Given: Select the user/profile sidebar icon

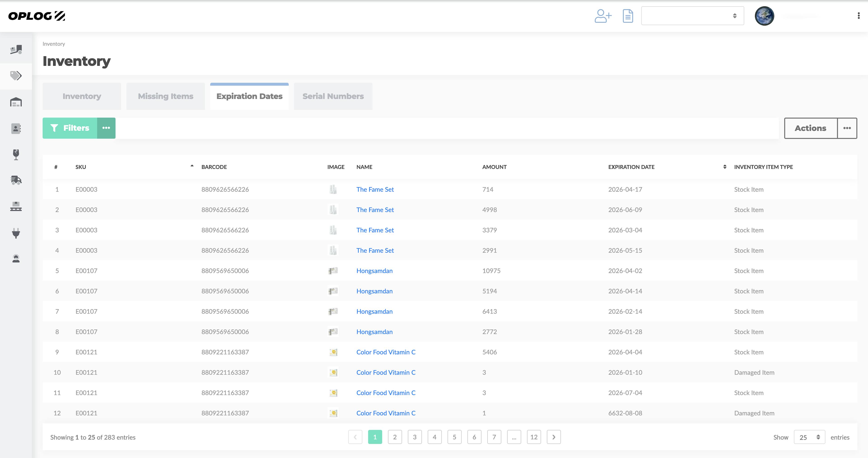Looking at the screenshot, I should click(16, 258).
